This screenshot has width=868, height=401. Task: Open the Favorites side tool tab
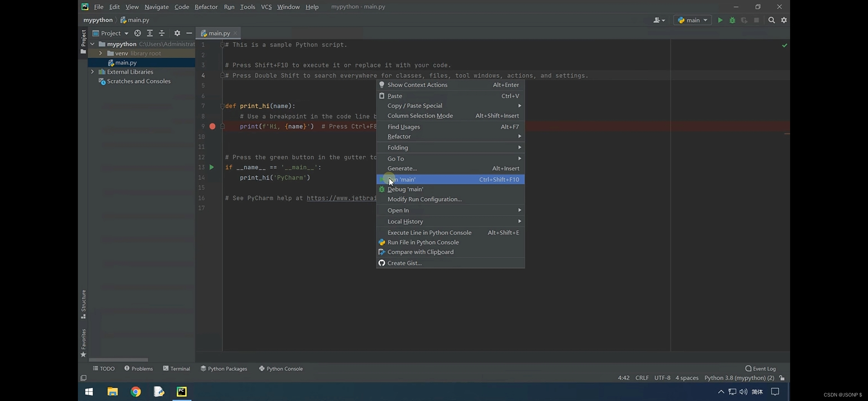[83, 343]
